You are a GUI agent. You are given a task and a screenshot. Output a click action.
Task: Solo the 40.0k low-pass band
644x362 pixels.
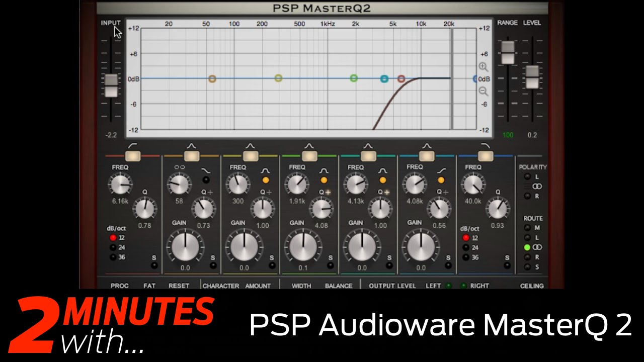(507, 265)
